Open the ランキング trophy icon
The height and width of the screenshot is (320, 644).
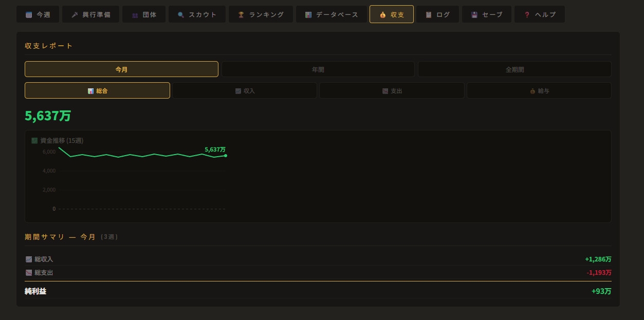point(241,15)
